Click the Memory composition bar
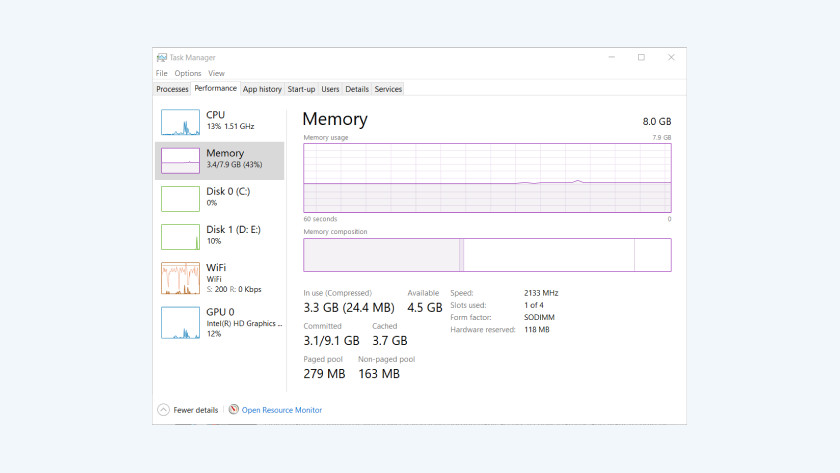 [x=487, y=255]
